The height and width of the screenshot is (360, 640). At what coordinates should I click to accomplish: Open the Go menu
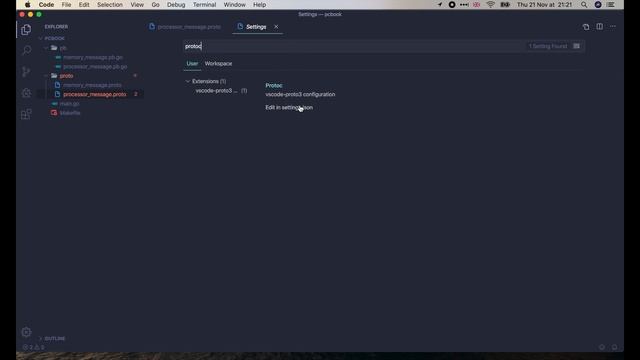(156, 5)
